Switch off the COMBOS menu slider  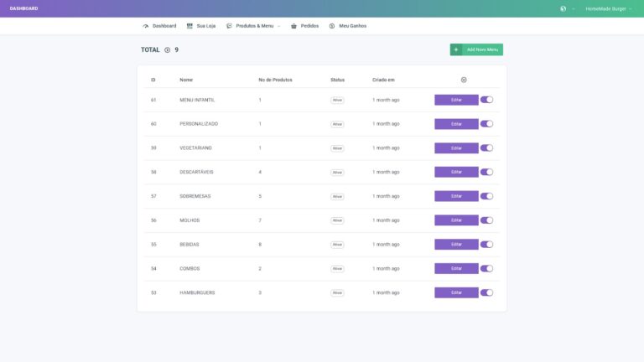coord(486,268)
